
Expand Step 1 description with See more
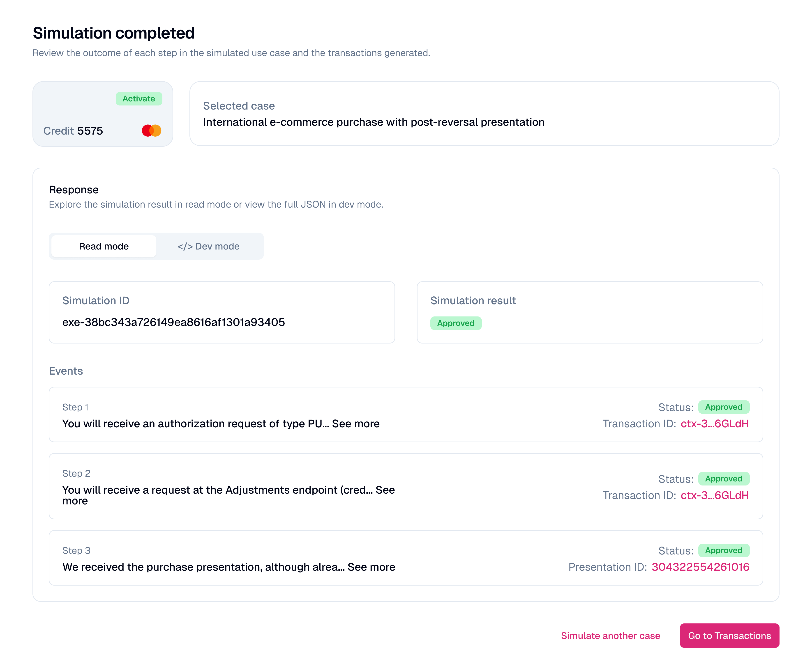coord(356,424)
